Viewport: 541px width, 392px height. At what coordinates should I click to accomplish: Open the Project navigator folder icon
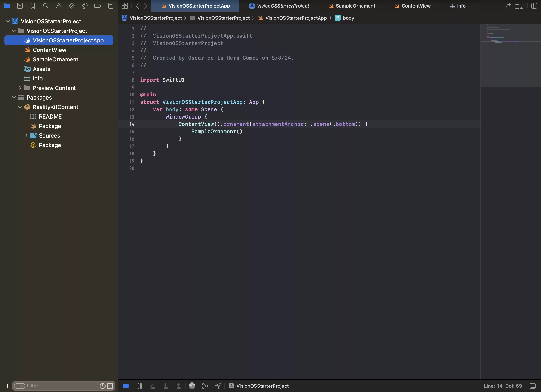point(7,6)
